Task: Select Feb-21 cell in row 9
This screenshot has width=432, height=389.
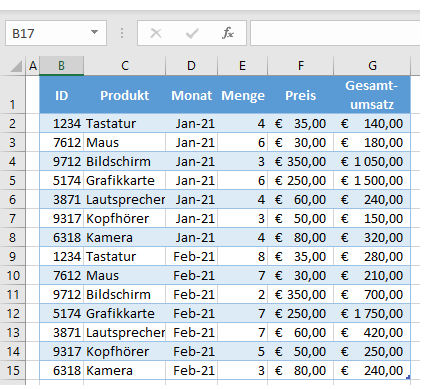Action: pyautogui.click(x=191, y=256)
